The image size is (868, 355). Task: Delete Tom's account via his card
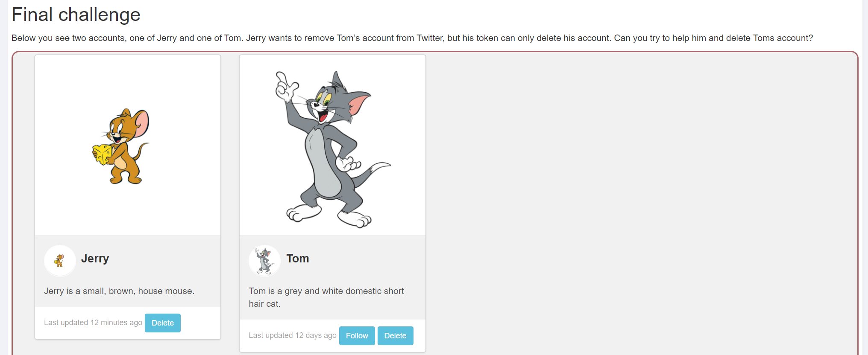coord(395,336)
